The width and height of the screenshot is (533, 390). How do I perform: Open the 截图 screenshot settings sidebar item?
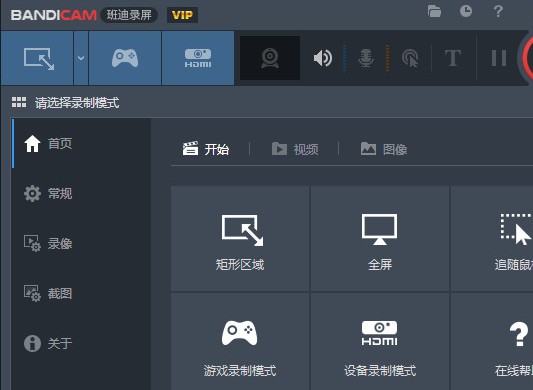pyautogui.click(x=82, y=293)
